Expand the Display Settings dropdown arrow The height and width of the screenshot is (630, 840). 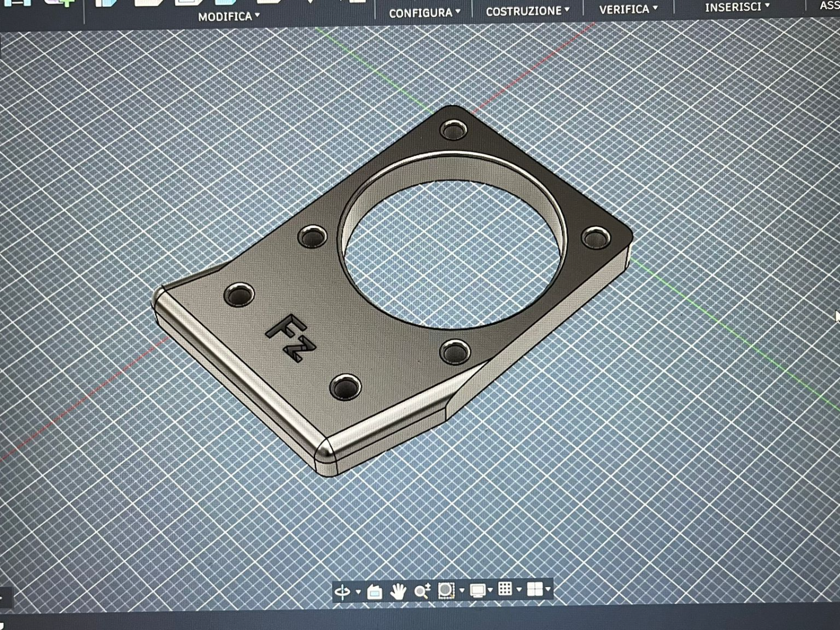491,591
